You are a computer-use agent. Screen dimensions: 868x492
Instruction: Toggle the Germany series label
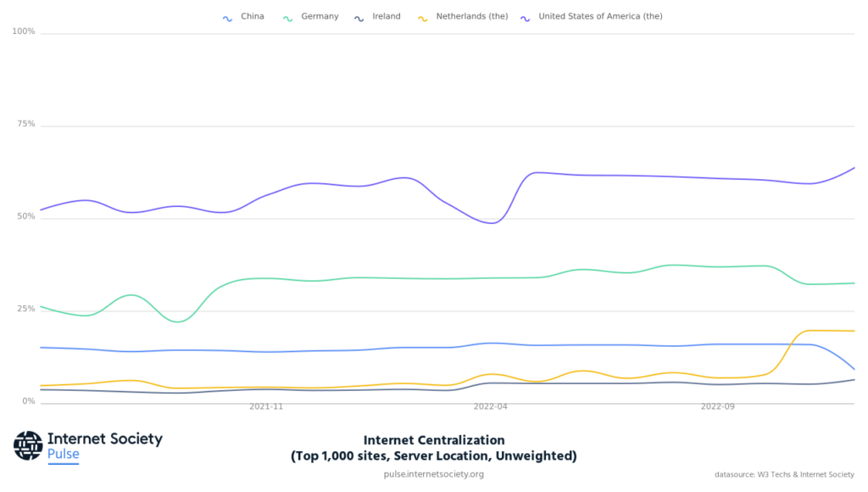pos(319,16)
